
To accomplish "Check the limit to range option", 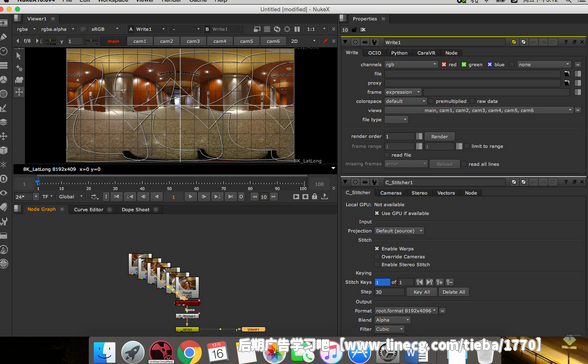I will click(467, 146).
